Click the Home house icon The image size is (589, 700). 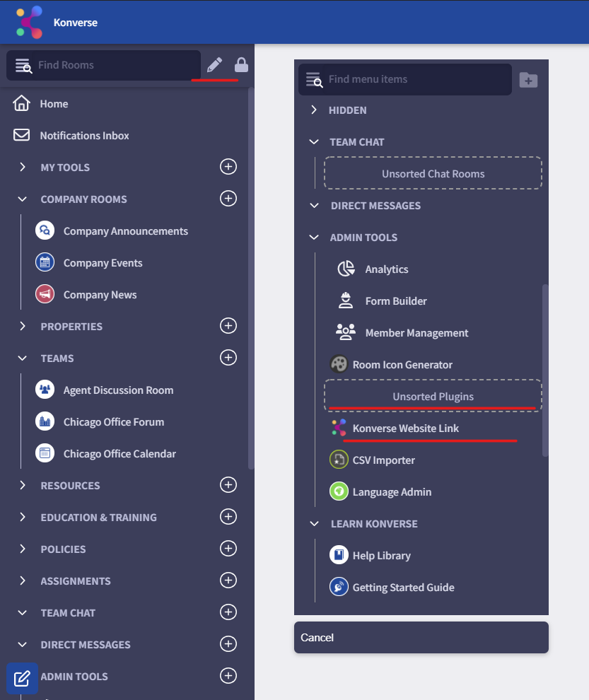tap(21, 103)
